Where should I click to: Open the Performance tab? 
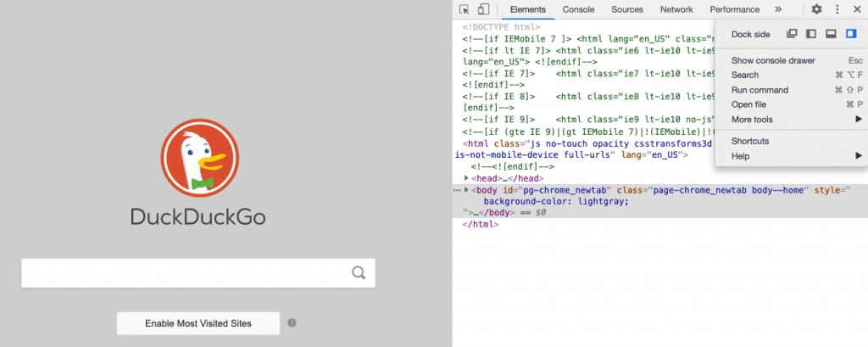(735, 9)
